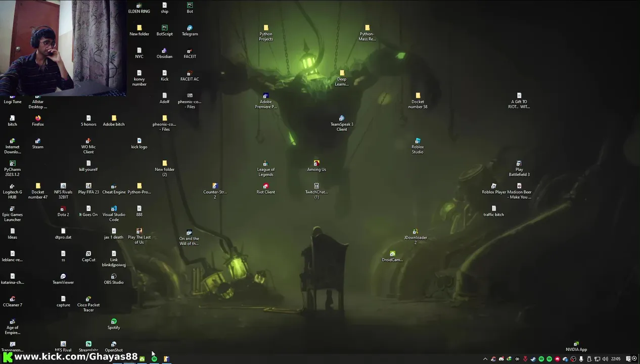Select Adobe Premiere Pro shortcut

click(x=265, y=101)
